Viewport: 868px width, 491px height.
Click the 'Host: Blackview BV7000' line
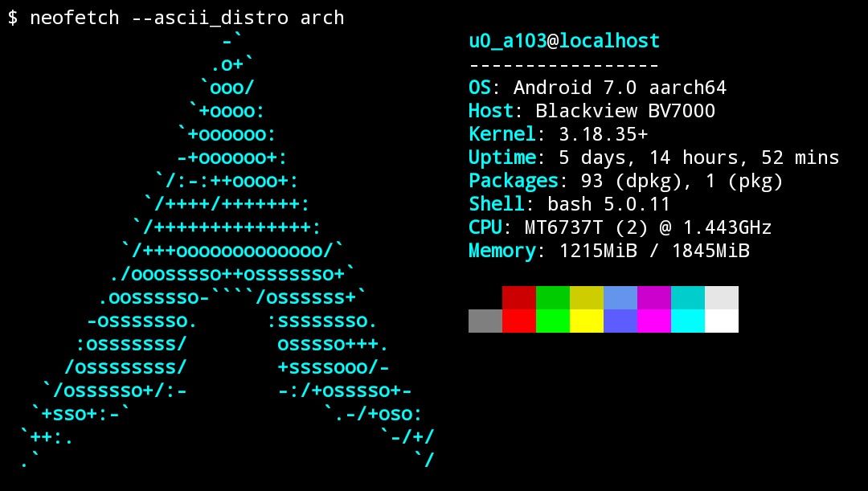tap(592, 111)
